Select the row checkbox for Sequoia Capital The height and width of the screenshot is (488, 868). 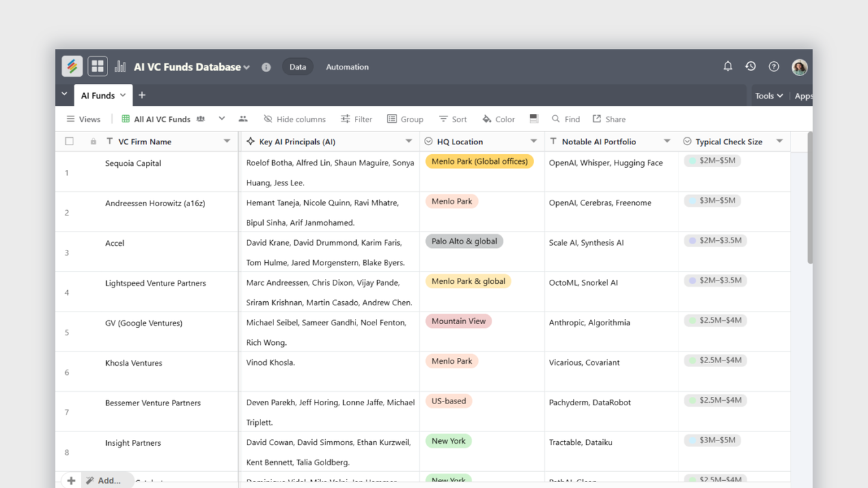click(69, 163)
